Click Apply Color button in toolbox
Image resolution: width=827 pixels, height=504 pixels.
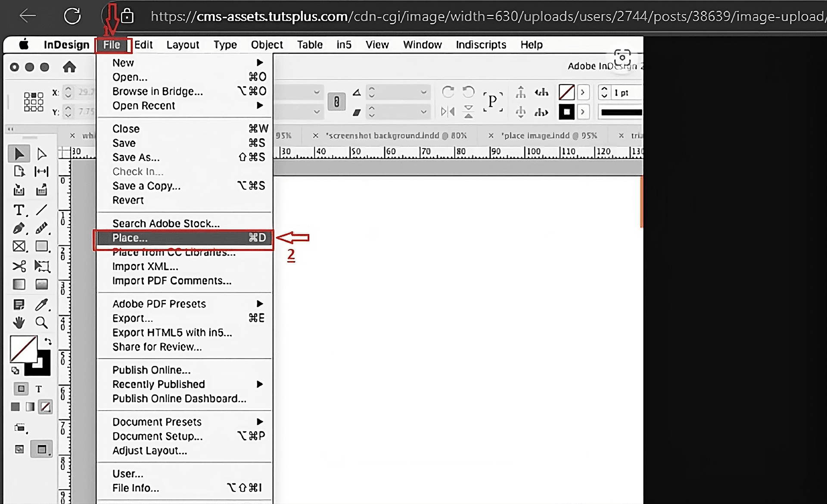coord(16,407)
